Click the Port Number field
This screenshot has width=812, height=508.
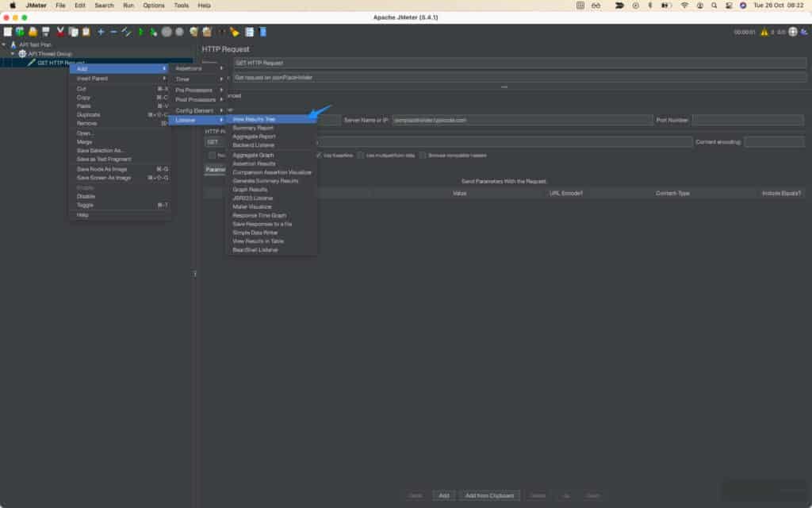[748, 121]
